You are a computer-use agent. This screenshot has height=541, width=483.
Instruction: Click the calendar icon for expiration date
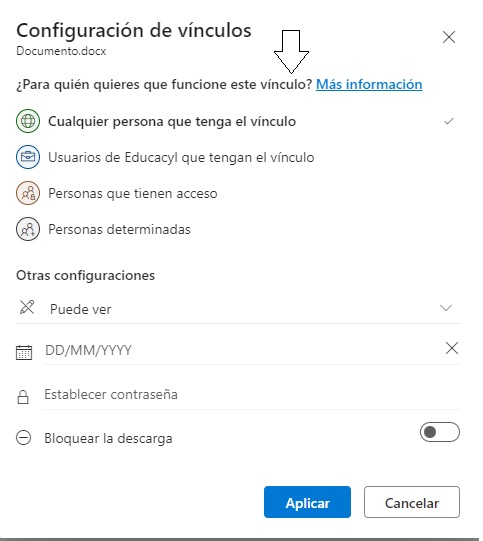point(24,352)
